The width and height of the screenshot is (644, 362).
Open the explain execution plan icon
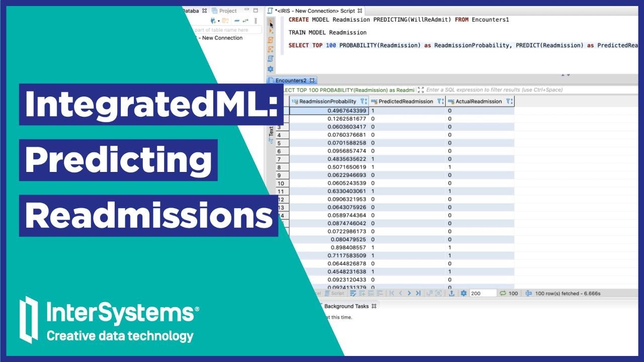(x=271, y=59)
